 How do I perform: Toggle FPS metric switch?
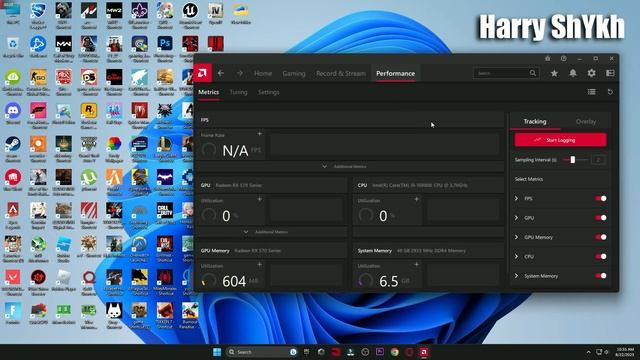tap(601, 198)
